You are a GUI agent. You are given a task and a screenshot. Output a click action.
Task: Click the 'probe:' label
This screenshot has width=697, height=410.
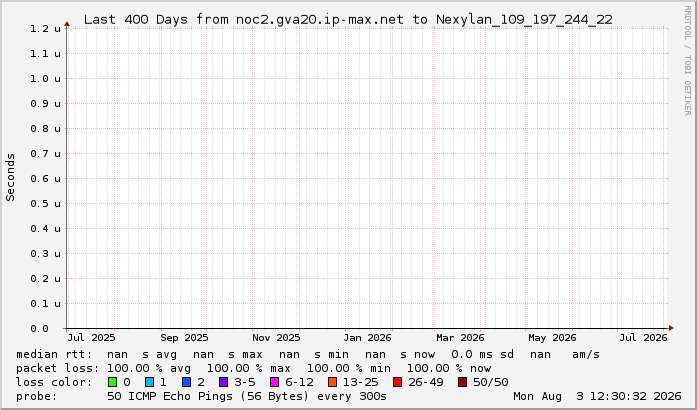(x=36, y=396)
